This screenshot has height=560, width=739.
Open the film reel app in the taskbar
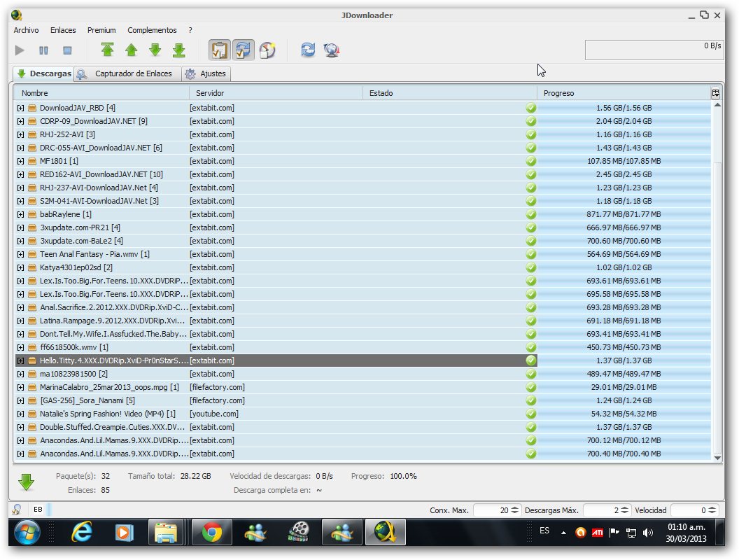[298, 533]
